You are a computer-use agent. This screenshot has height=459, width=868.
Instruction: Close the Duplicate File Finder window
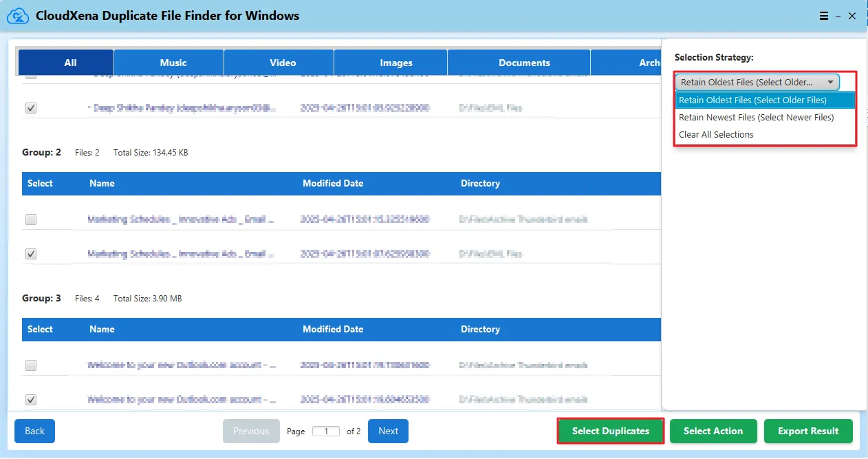click(852, 16)
